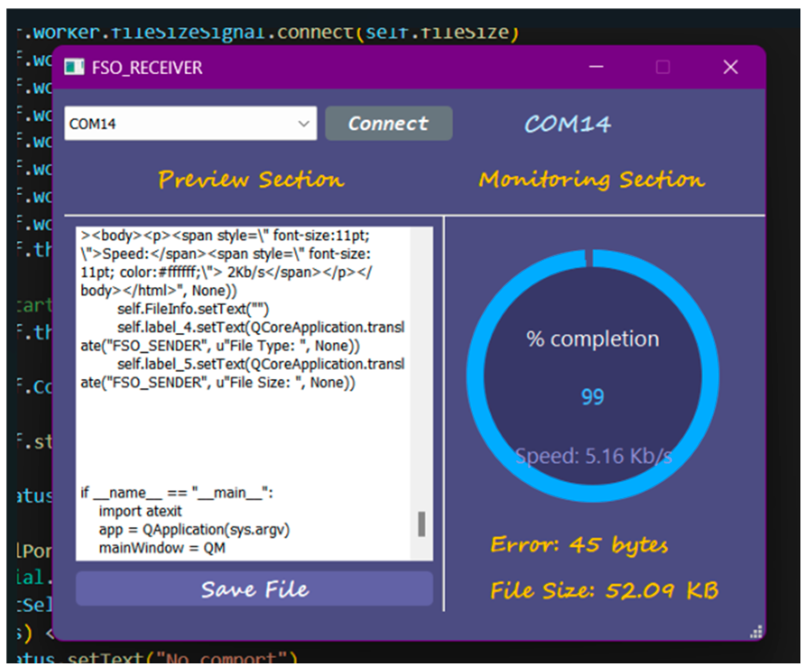Select the COM14 status label
Viewport: 808px width, 672px height.
(x=567, y=124)
